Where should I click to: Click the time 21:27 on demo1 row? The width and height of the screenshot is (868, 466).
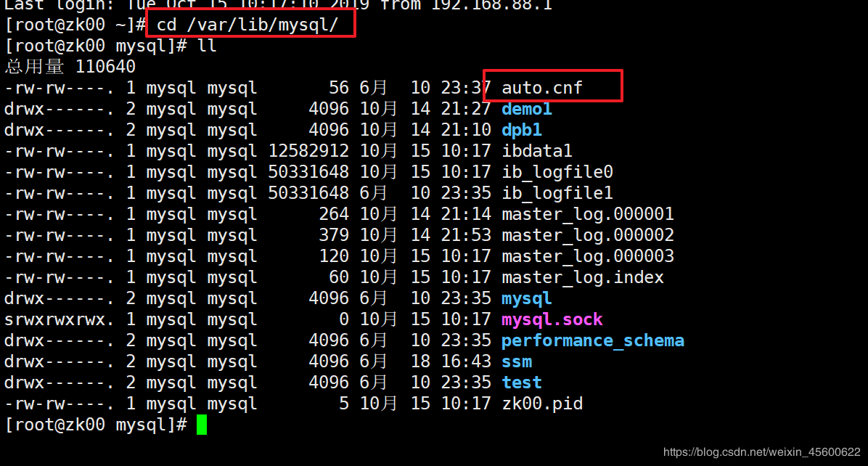pyautogui.click(x=465, y=108)
